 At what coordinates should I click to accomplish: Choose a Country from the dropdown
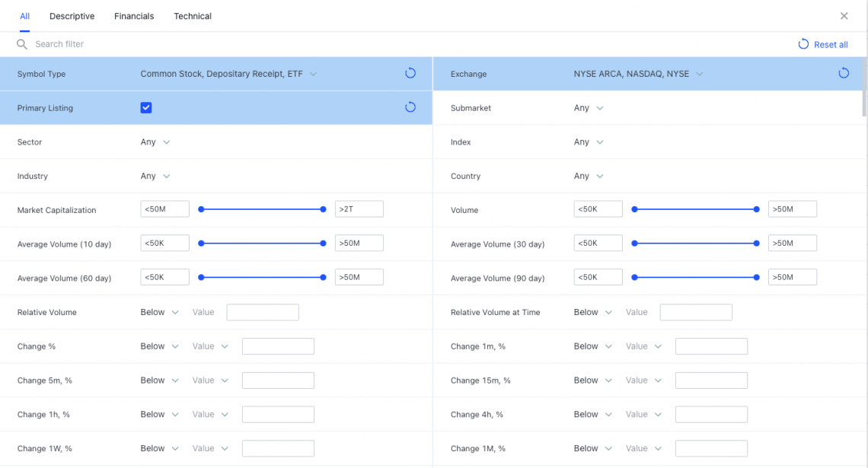pyautogui.click(x=589, y=176)
